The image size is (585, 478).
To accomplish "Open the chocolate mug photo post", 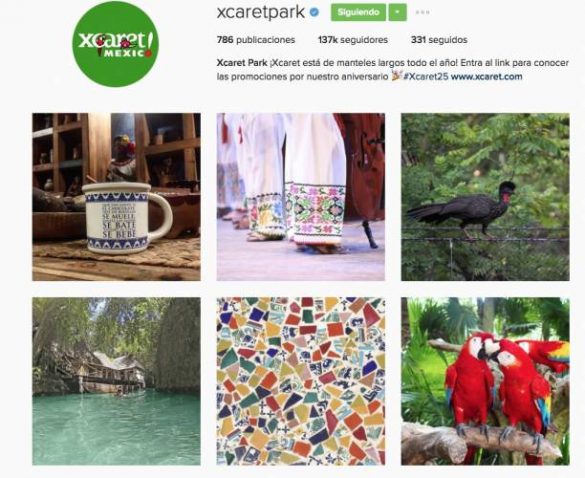I will click(116, 197).
